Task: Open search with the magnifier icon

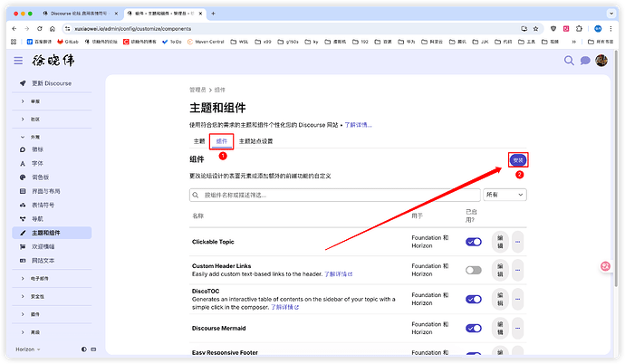Action: point(570,61)
